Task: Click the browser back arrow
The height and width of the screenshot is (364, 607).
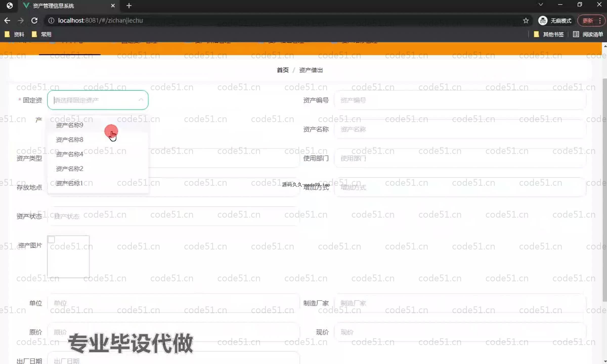Action: [x=7, y=20]
